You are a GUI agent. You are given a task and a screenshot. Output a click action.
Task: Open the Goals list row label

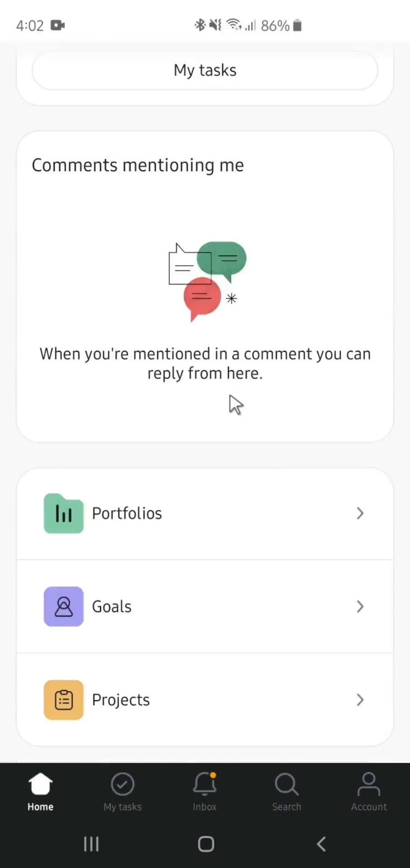tap(112, 607)
